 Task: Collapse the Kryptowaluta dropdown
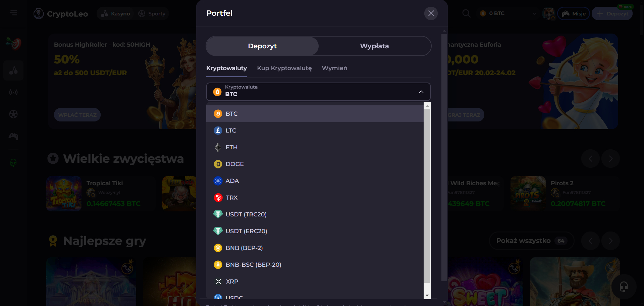point(421,92)
